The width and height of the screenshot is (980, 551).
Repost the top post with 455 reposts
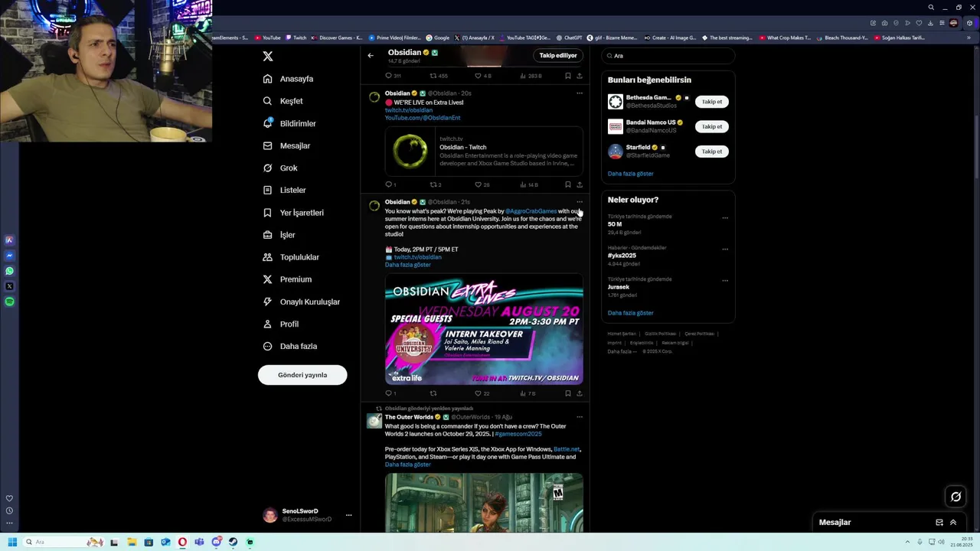tap(439, 76)
